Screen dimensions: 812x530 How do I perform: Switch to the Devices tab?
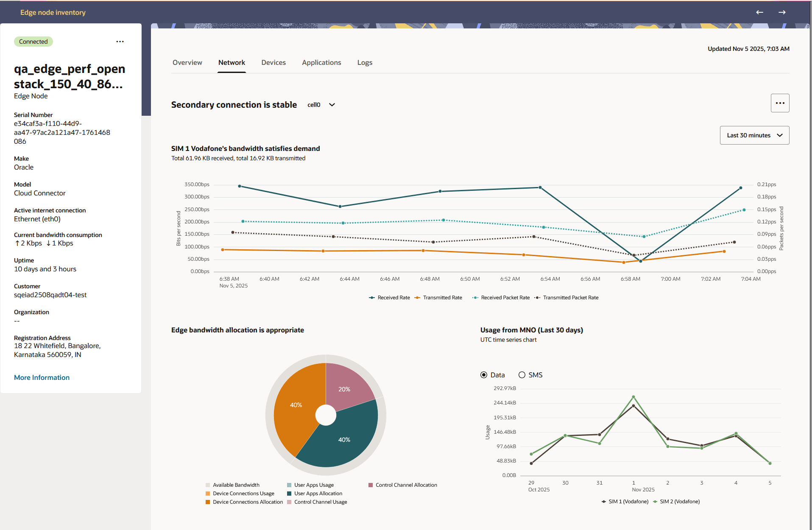273,62
